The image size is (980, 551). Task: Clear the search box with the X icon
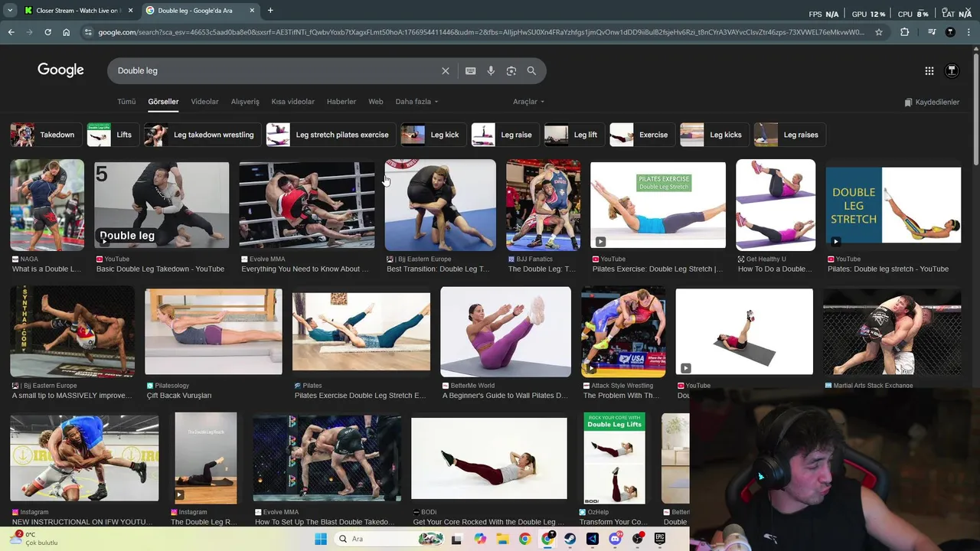[446, 70]
